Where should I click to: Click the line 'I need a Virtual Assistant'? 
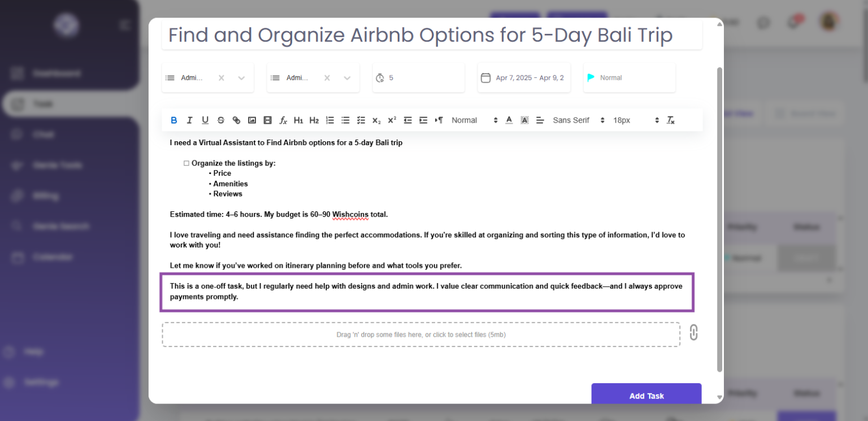pyautogui.click(x=286, y=143)
